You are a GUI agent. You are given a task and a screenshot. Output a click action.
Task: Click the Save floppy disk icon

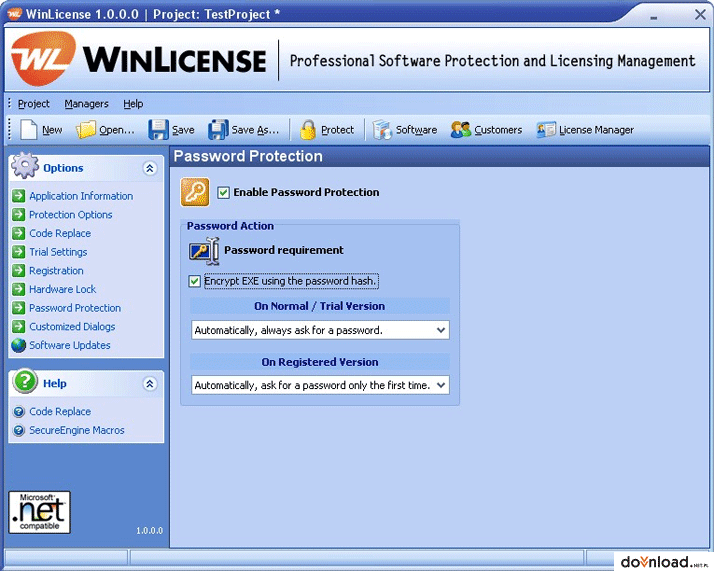point(158,130)
